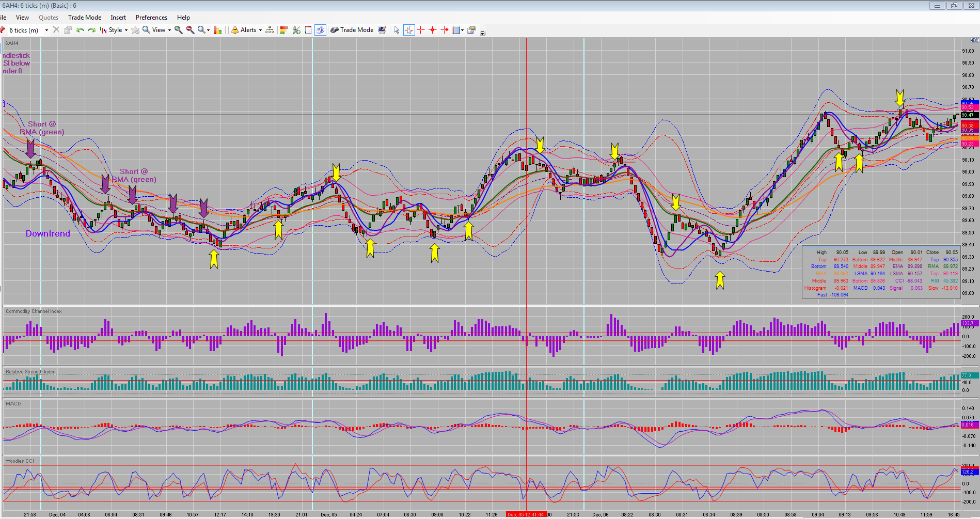Click the red-orange-green color bars icon
Image resolution: width=980 pixels, height=519 pixels.
coord(283,30)
